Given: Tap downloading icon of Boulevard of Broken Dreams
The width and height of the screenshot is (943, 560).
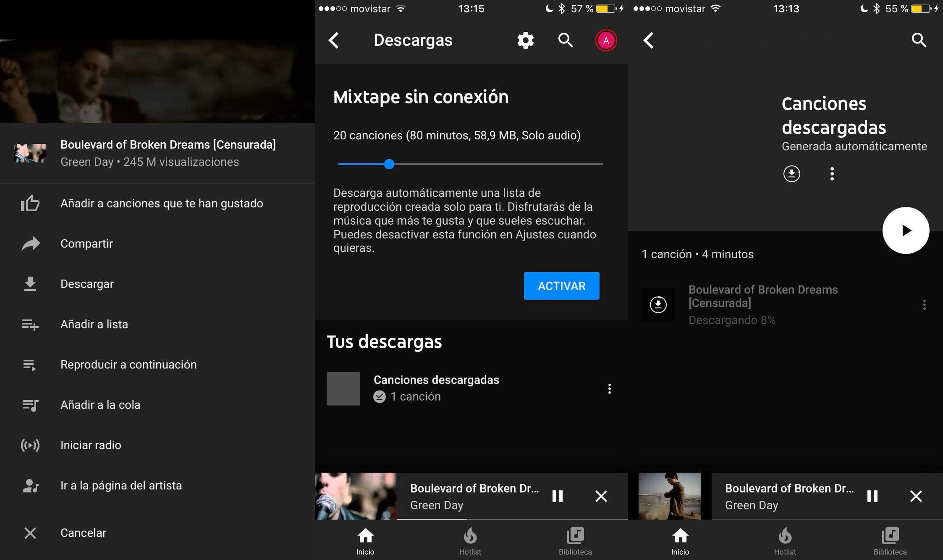Looking at the screenshot, I should tap(658, 305).
